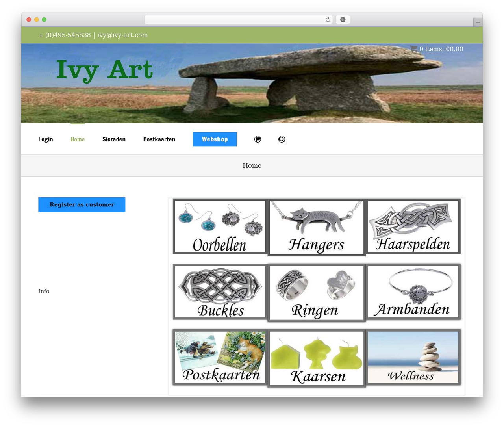Open the Postkaarten category image tile
504x427 pixels.
(x=220, y=357)
